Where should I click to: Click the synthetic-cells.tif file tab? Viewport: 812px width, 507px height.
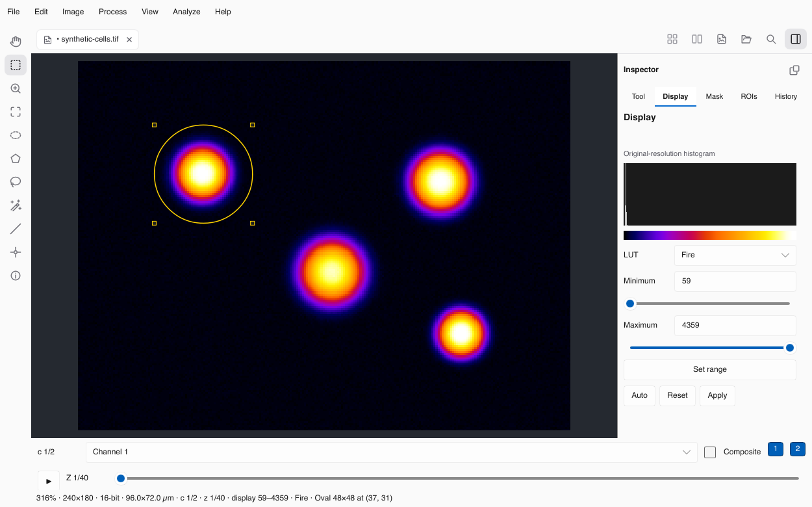pyautogui.click(x=88, y=40)
